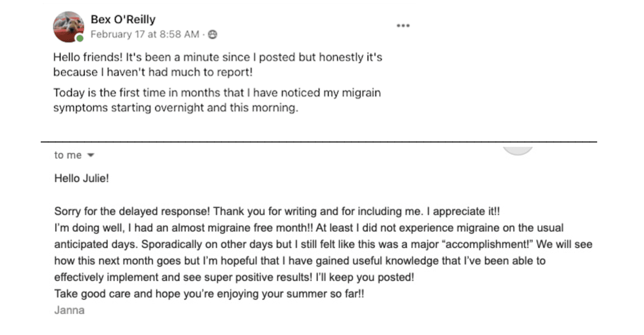Click the "how this next month goes" line
Viewport: 644px width, 335px height.
point(300,261)
